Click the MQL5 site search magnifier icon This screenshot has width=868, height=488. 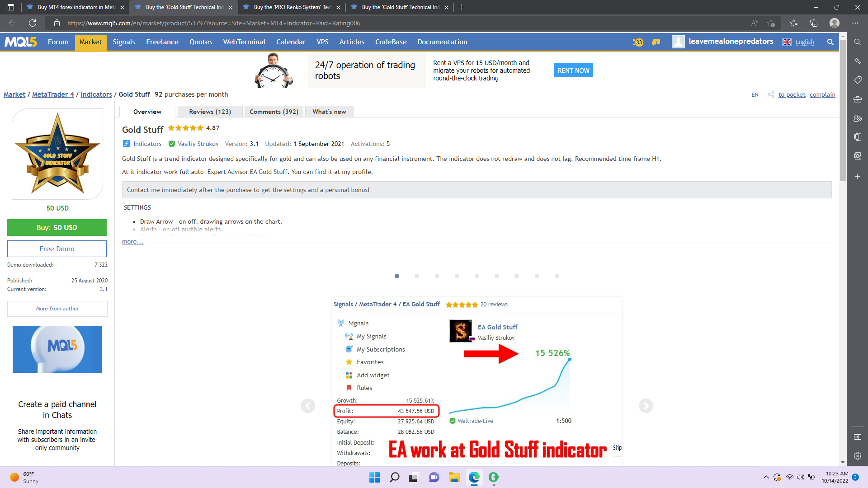tap(830, 42)
